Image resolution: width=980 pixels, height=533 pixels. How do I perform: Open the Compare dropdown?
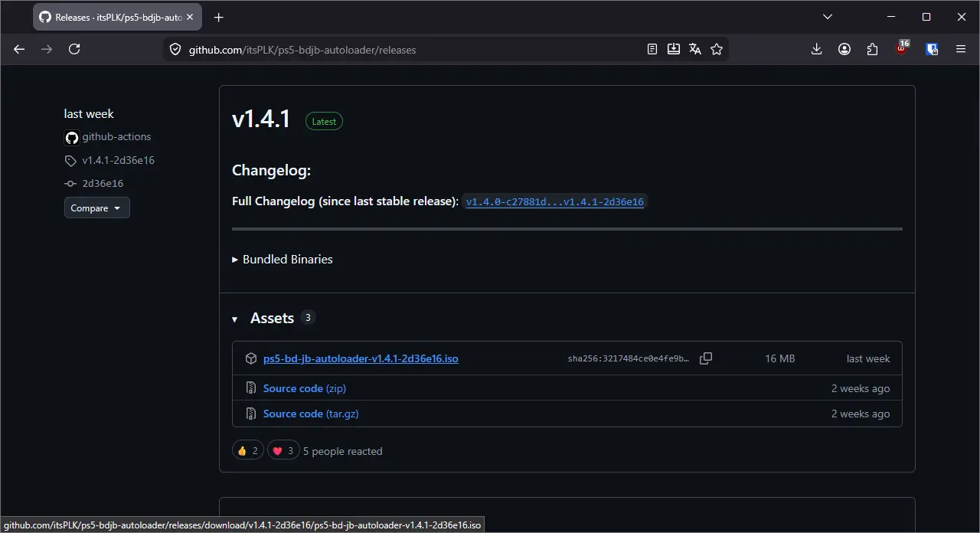click(96, 208)
